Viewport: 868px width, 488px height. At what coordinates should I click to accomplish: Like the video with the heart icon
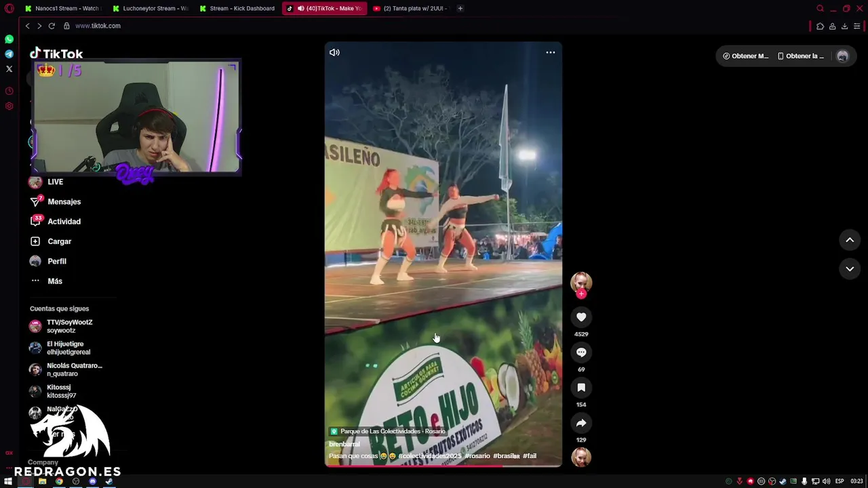(581, 317)
